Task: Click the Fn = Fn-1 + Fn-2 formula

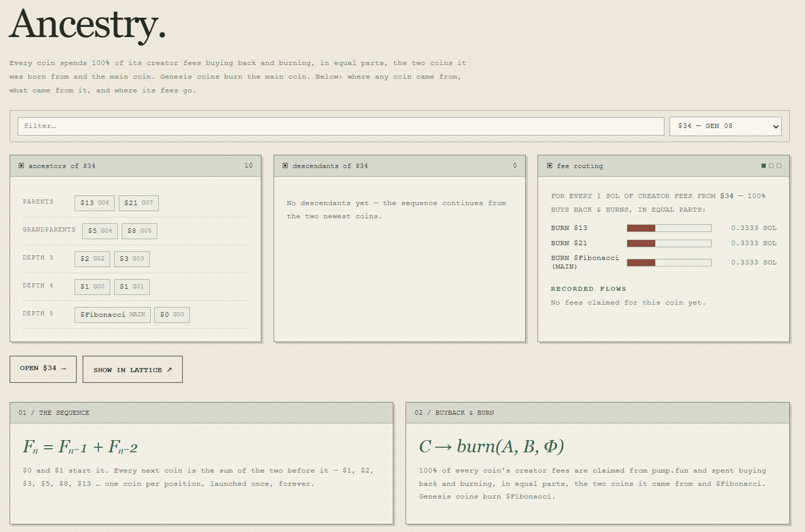Action: point(80,447)
